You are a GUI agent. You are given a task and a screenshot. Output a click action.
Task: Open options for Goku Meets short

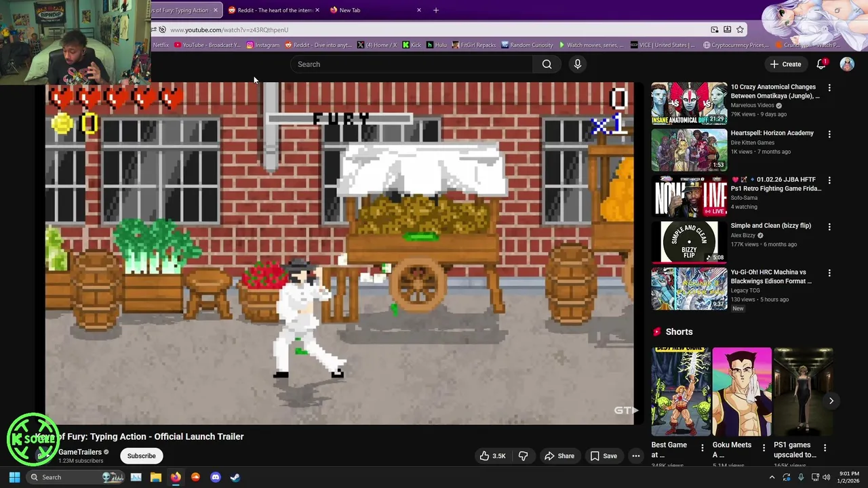tap(764, 448)
